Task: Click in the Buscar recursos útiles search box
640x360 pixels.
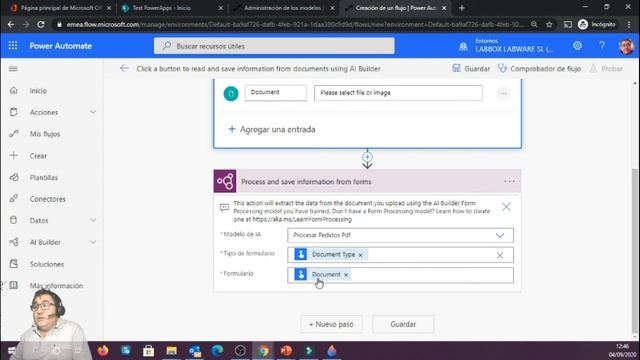Action: coord(274,46)
